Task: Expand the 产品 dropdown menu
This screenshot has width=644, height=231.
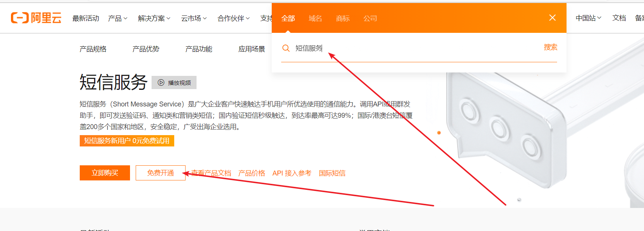Action: pos(118,18)
